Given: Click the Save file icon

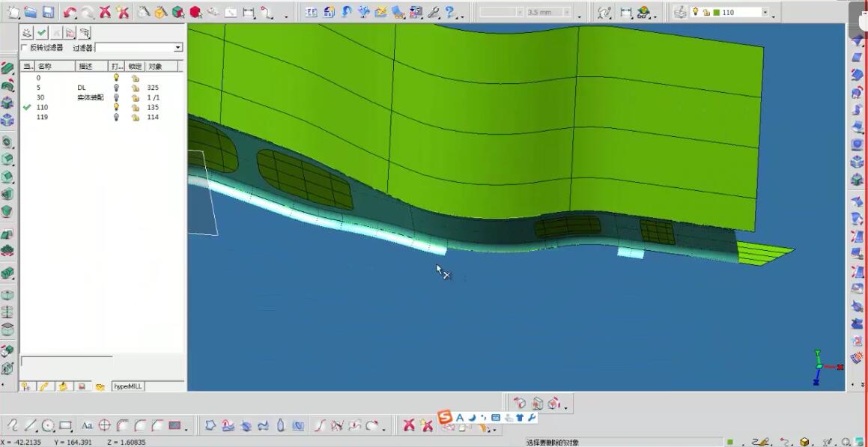Looking at the screenshot, I should [48, 12].
